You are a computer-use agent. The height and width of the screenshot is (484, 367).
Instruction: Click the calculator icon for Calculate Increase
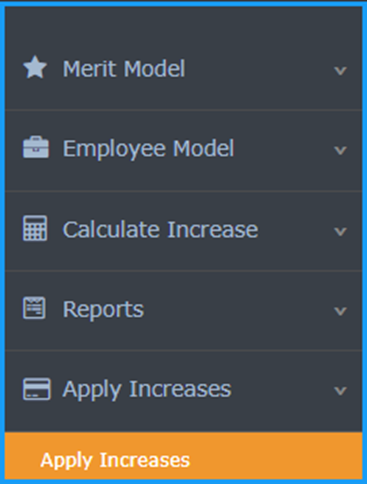[35, 228]
